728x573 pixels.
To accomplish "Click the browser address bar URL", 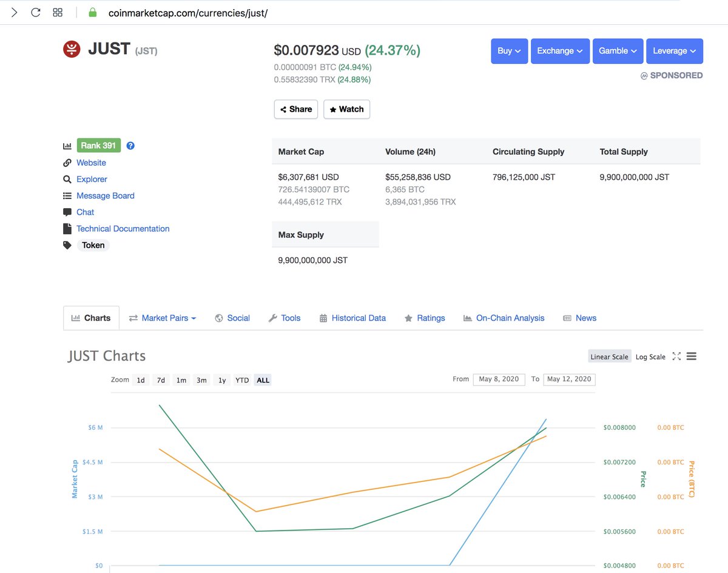I will (x=187, y=12).
